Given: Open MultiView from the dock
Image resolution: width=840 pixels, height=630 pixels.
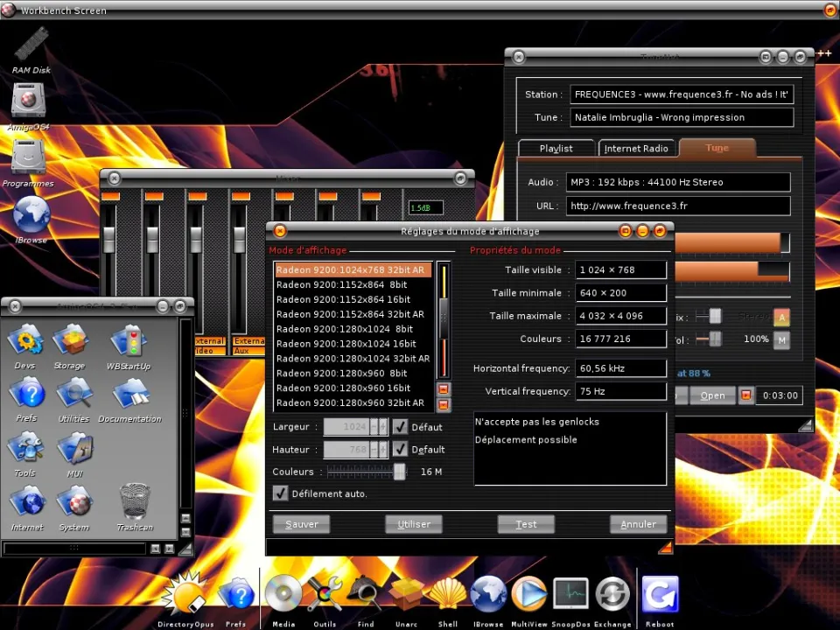Looking at the screenshot, I should pyautogui.click(x=528, y=595).
